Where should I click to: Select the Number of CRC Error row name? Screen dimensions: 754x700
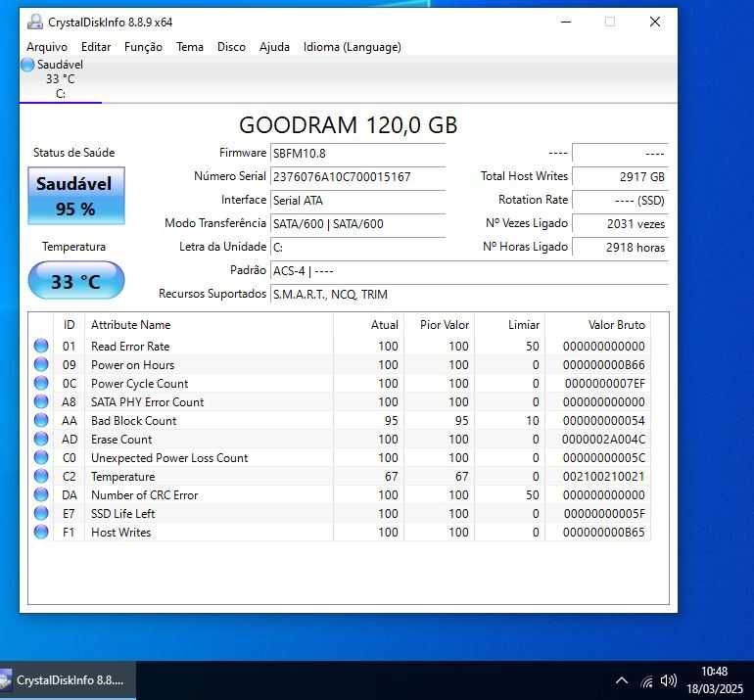144,495
